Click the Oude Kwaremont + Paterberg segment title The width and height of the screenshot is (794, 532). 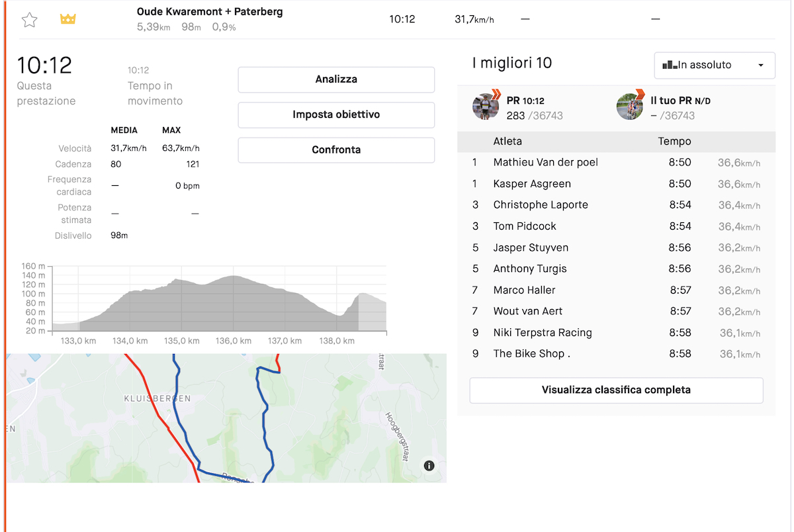(209, 12)
